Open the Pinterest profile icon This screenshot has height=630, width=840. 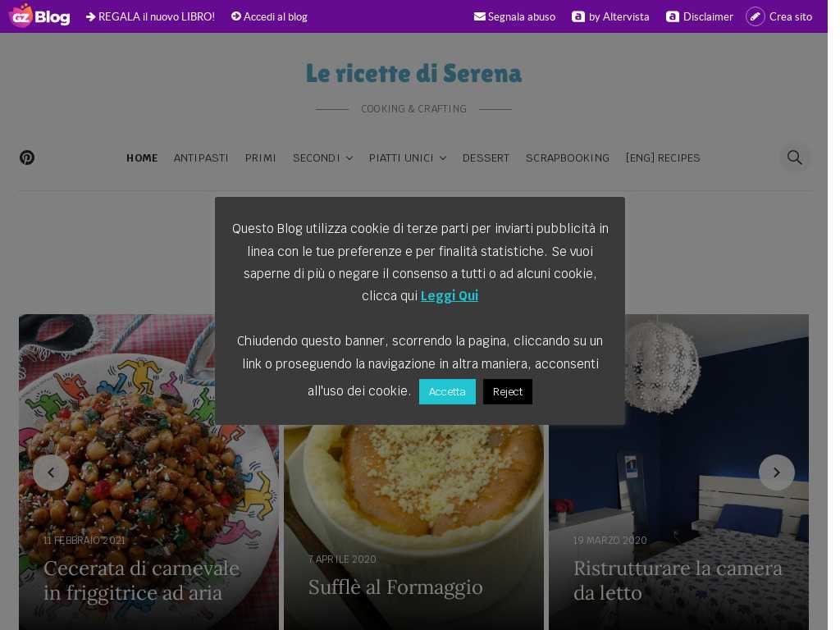point(27,157)
